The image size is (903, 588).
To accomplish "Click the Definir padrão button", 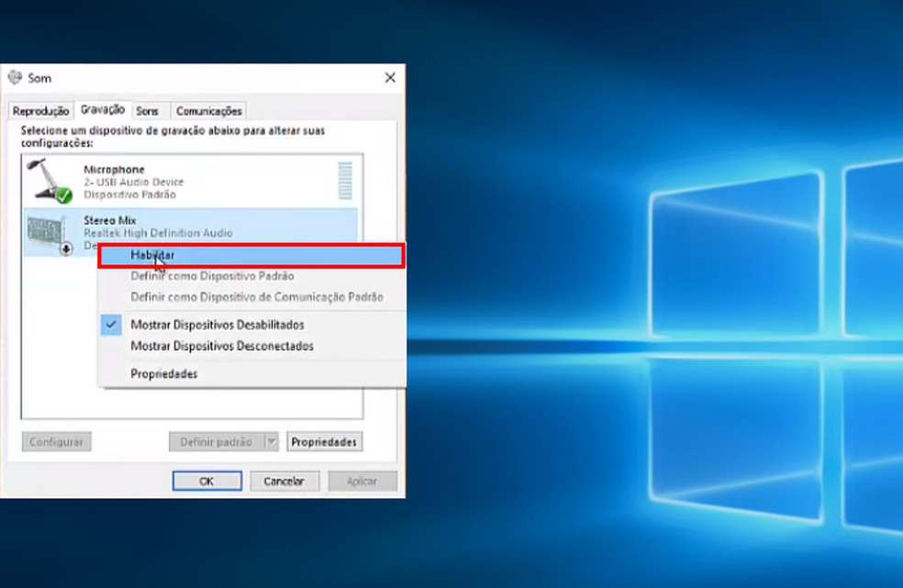I will tap(217, 442).
